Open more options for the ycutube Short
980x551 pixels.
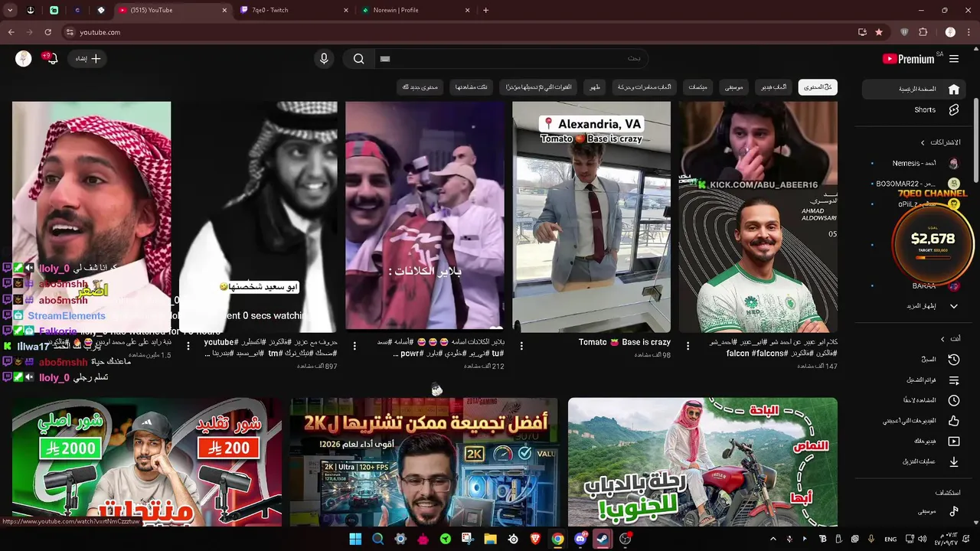188,346
